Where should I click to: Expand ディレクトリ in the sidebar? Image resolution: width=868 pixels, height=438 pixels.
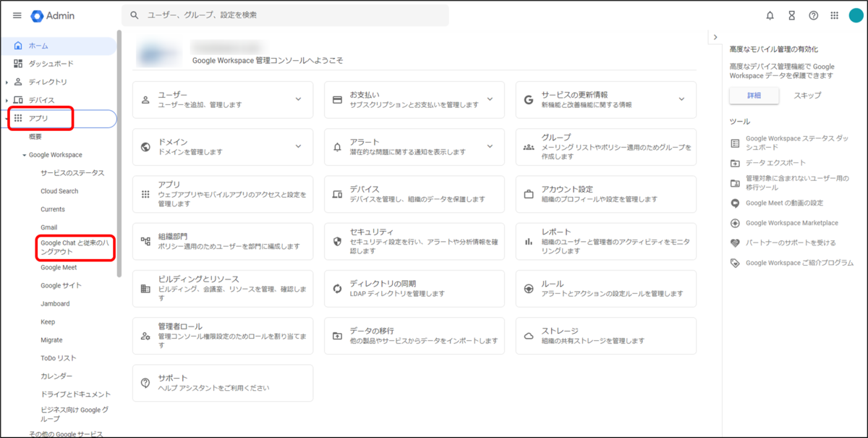click(x=7, y=82)
